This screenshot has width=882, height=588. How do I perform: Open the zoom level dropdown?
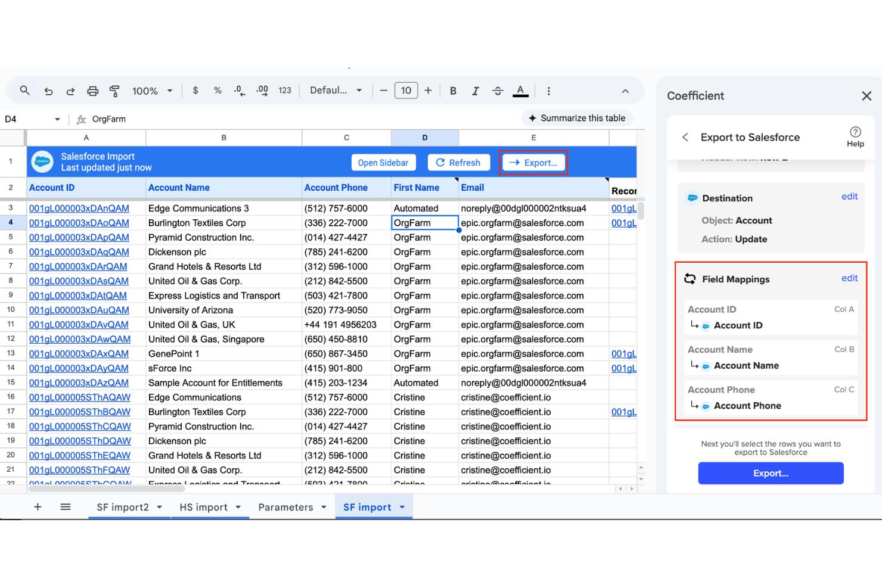pyautogui.click(x=151, y=90)
